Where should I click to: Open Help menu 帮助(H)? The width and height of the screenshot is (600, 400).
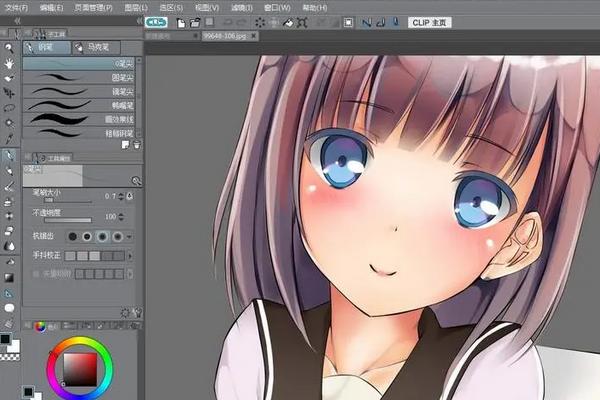pyautogui.click(x=315, y=7)
